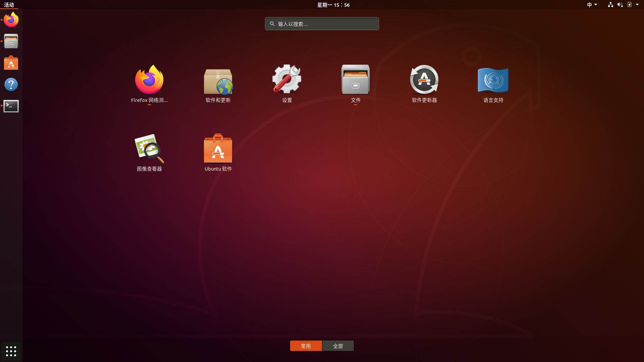Switch to 常用 frequent apps tab
Image resolution: width=644 pixels, height=362 pixels.
pos(306,346)
